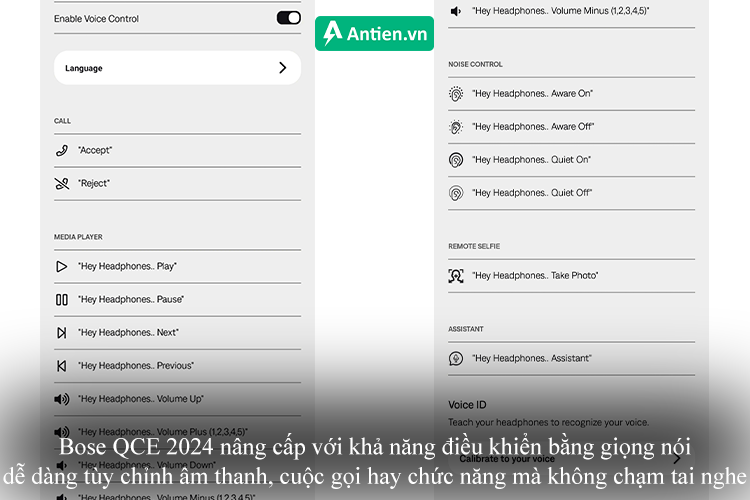Select "Hey Headphones.. Aware Off" command
This screenshot has width=750, height=500.
coord(533,127)
